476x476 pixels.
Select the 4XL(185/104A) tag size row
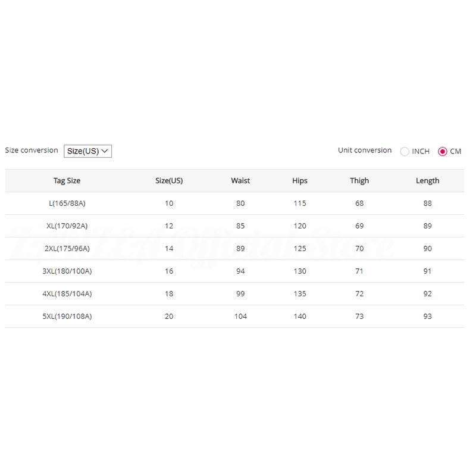pyautogui.click(x=67, y=294)
